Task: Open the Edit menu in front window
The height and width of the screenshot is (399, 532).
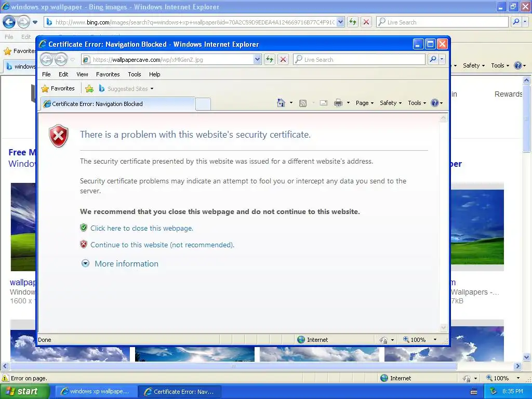Action: [63, 74]
